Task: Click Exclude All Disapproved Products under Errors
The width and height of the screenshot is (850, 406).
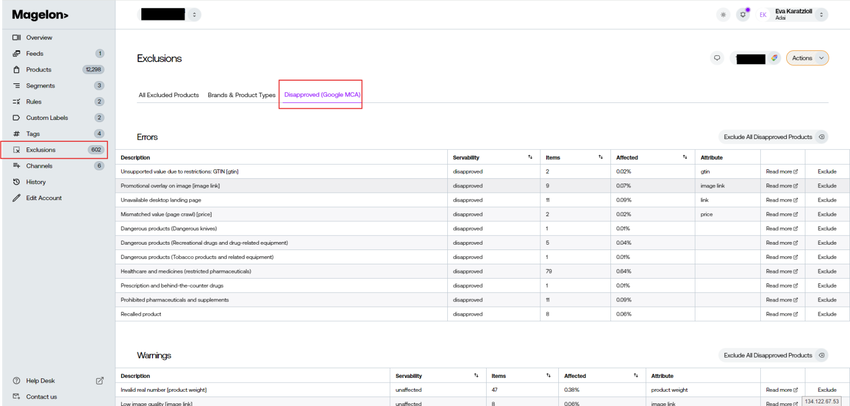Action: tap(774, 137)
